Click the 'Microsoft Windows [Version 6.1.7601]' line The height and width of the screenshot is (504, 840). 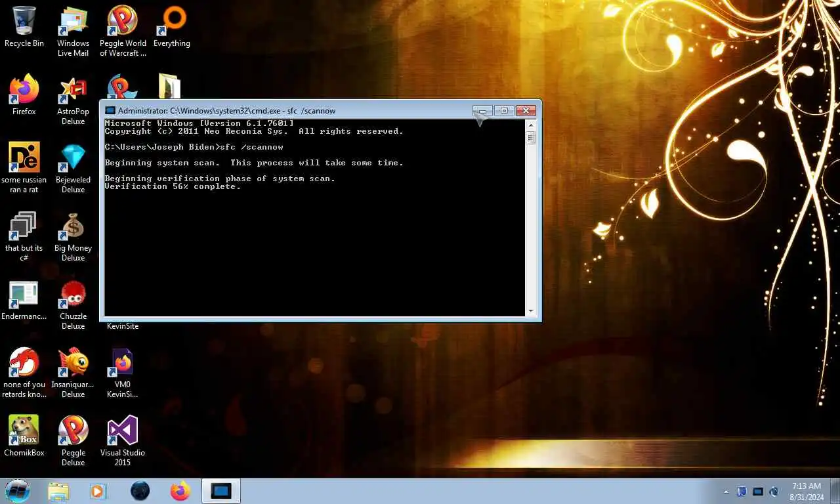click(199, 123)
